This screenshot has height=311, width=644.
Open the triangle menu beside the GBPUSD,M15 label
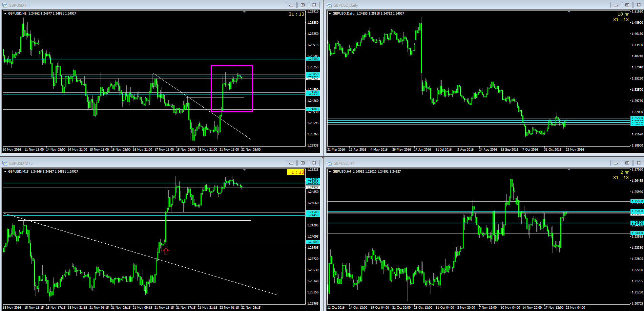pos(5,172)
